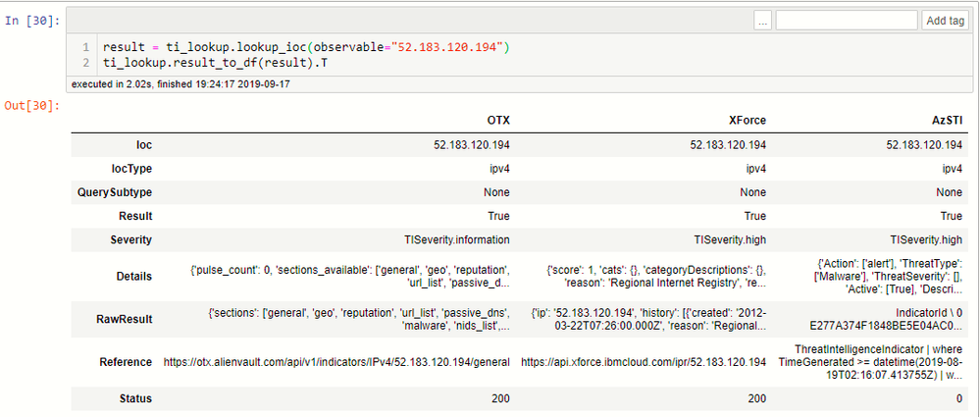Viewport: 980px width, 417px height.
Task: Click the OTX Details pulse_count cell
Action: [x=350, y=276]
